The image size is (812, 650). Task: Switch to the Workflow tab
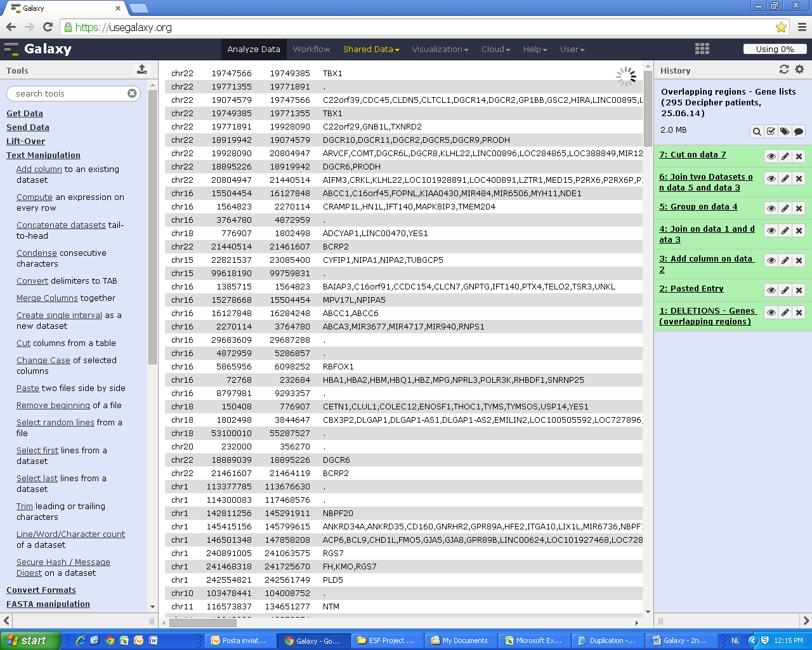pyautogui.click(x=311, y=49)
